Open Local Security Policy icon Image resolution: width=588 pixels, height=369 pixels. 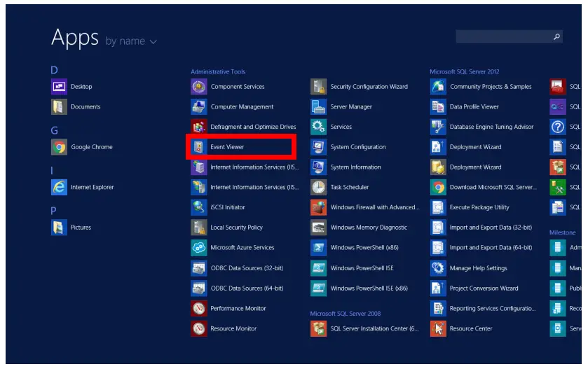199,228
